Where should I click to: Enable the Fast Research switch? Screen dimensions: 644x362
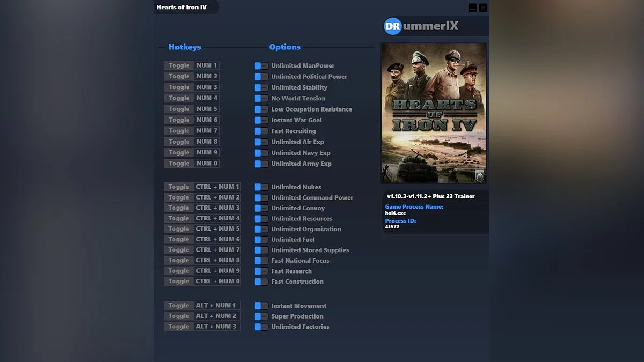click(x=261, y=271)
